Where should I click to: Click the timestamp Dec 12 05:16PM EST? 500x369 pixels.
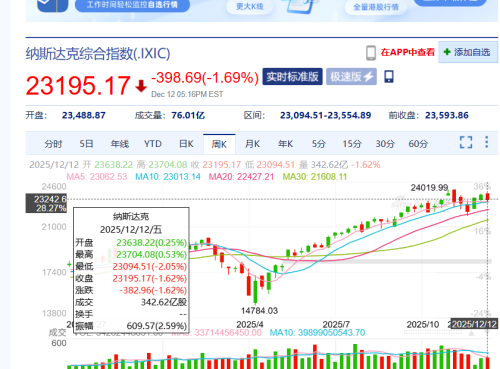point(187,94)
